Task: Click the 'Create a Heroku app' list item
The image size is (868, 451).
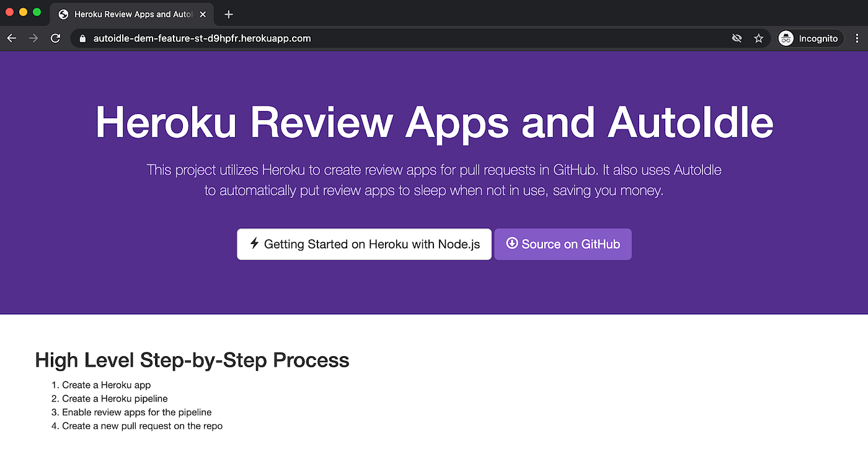Action: click(106, 385)
